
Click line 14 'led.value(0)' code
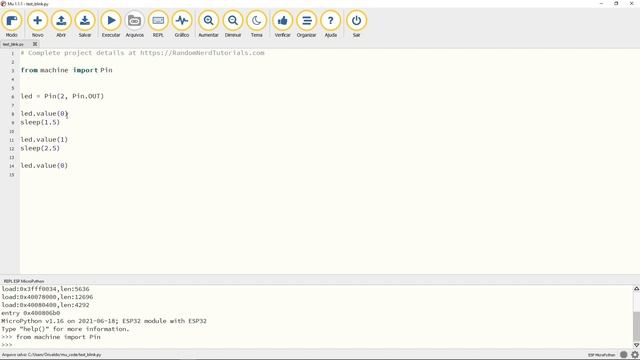44,166
